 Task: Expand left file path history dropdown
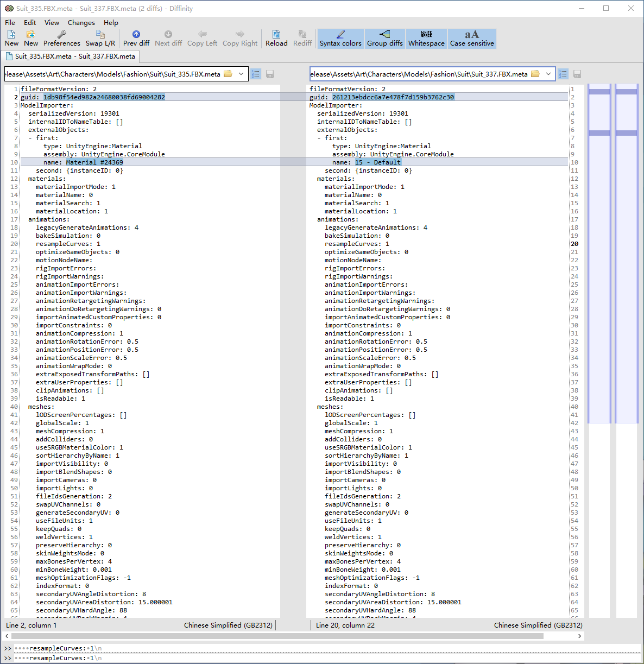(x=241, y=74)
